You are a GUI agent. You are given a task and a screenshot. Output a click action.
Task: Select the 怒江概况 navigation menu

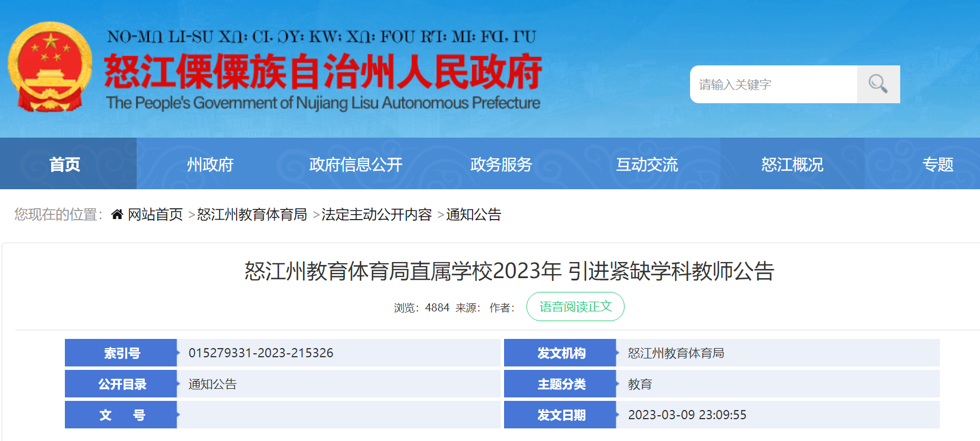[792, 165]
